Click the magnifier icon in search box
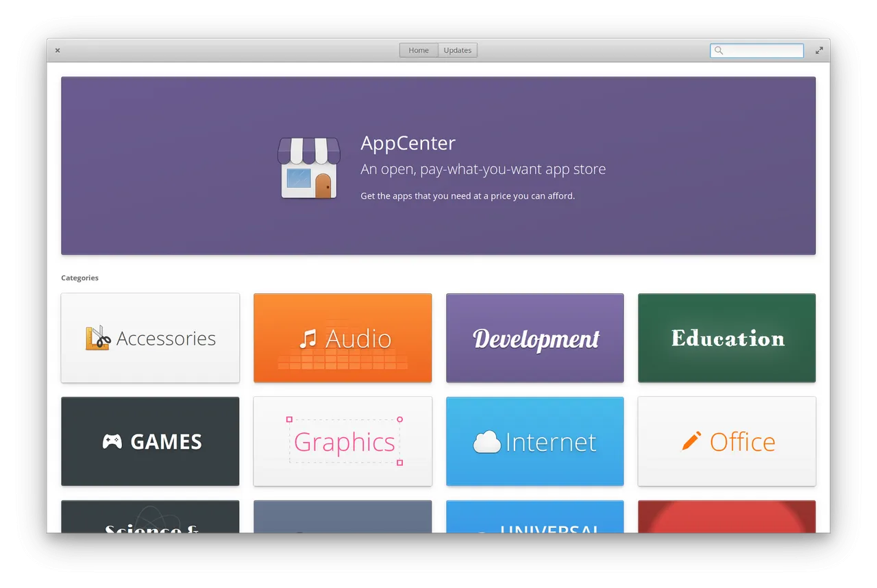Viewport: 877px width, 588px height. click(719, 50)
